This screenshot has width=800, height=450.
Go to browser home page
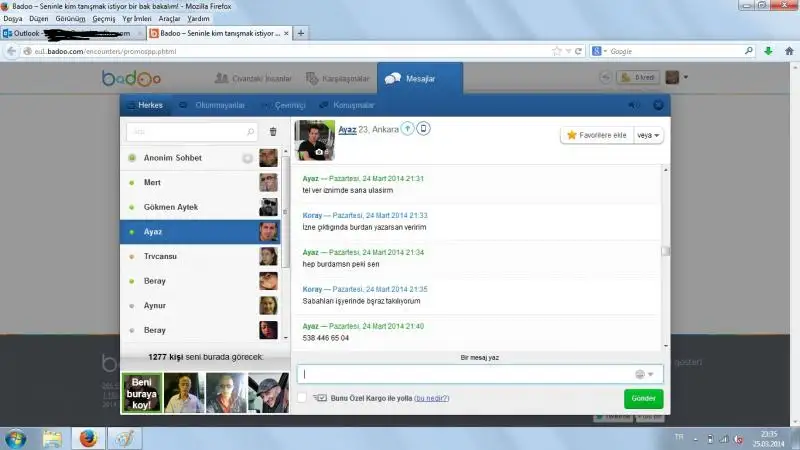click(x=789, y=51)
